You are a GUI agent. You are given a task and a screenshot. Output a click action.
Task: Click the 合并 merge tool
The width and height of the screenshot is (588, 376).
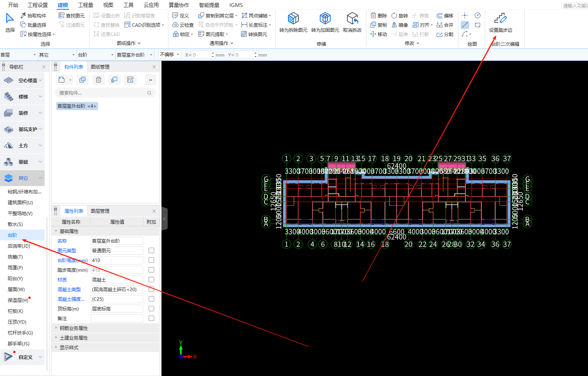445,25
